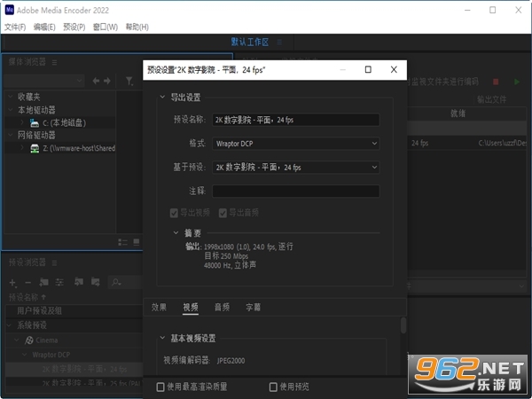This screenshot has width=532, height=399.
Task: Collapse the 网络驱动器 tree node
Action: [11, 136]
